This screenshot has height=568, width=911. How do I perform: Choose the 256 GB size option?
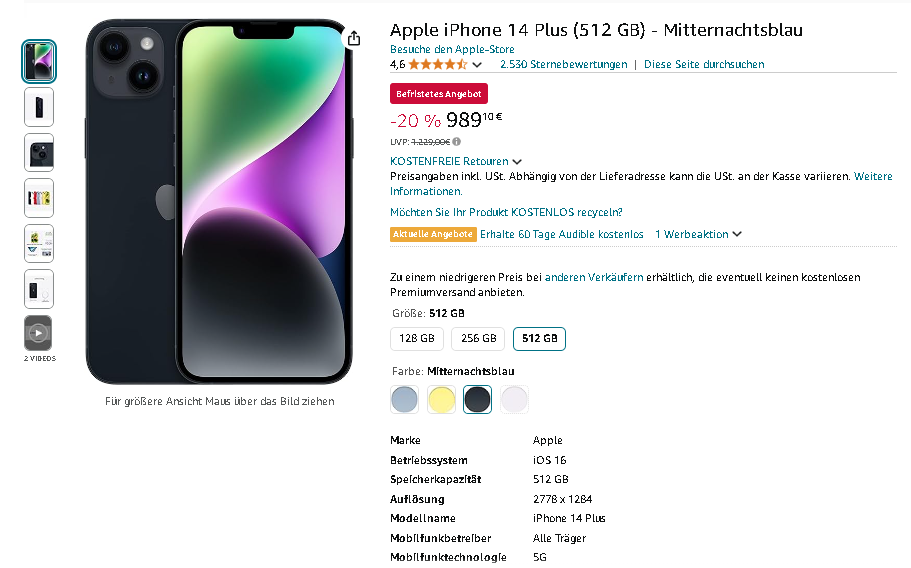tap(478, 339)
